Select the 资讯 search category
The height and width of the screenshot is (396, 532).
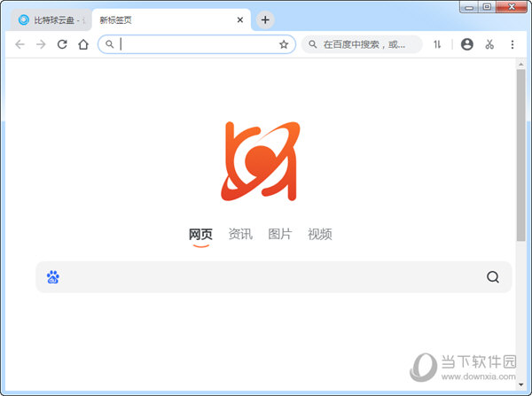coord(240,234)
